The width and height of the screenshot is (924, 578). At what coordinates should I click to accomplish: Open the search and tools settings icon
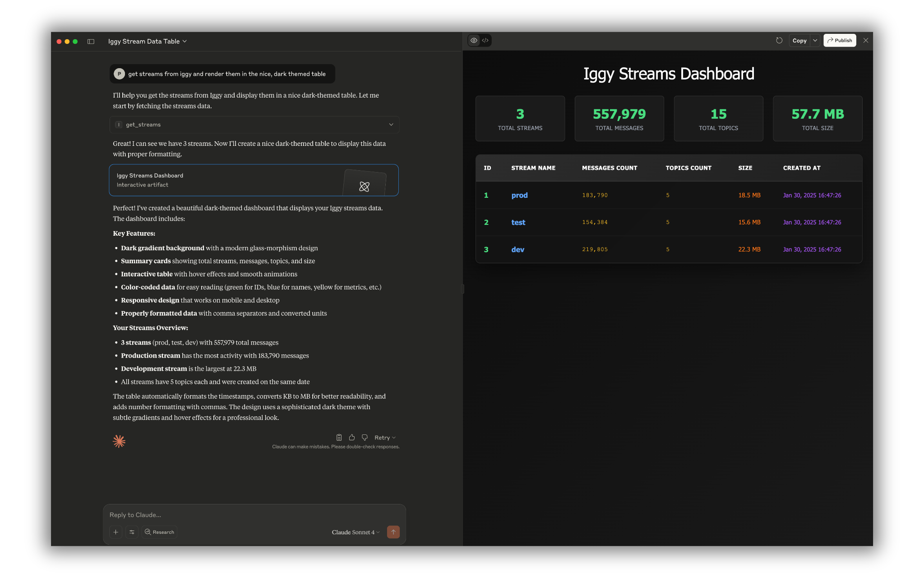132,532
